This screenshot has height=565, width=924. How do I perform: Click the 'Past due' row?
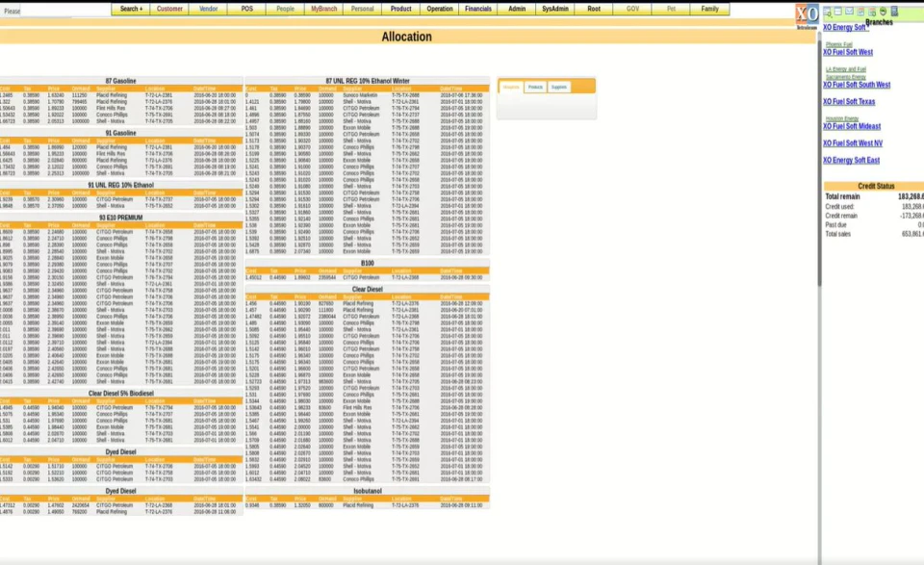pos(874,224)
